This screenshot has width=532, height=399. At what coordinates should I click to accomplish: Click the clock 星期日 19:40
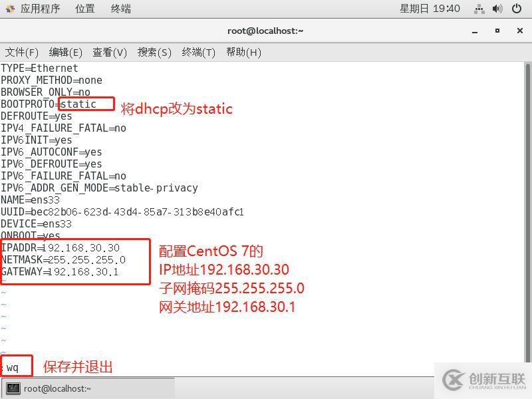pos(430,9)
